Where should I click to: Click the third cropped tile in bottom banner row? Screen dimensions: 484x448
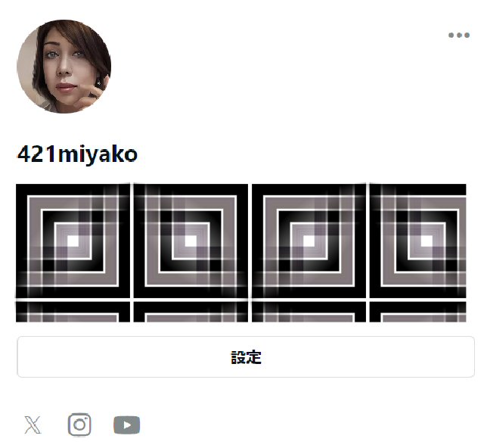(309, 312)
